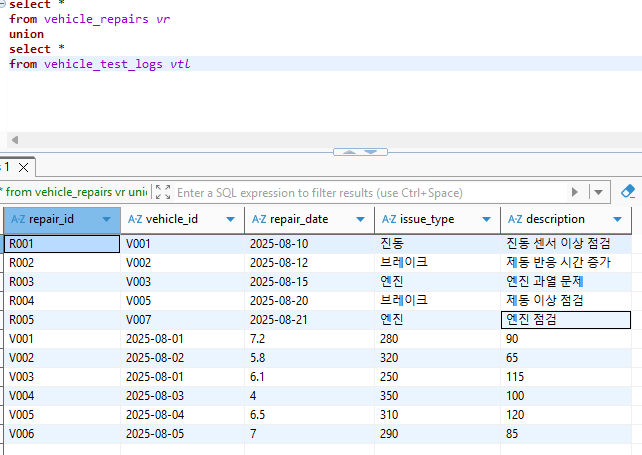This screenshot has width=642, height=455.
Task: Select the V006 cell
Action: point(62,434)
